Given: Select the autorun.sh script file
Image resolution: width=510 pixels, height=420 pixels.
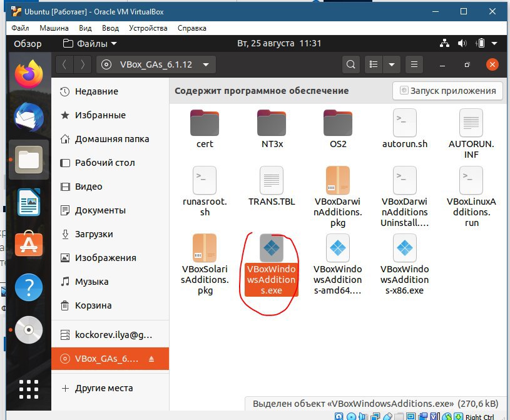Looking at the screenshot, I should (405, 129).
